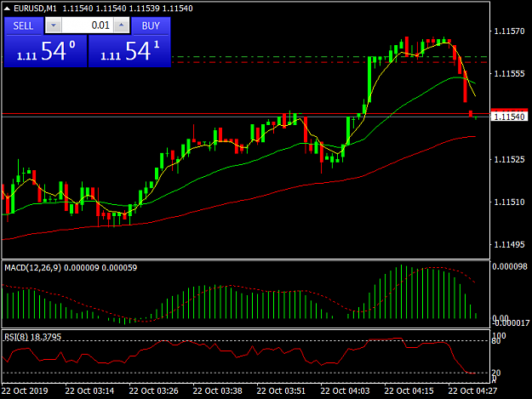Click the 1.11570 price scale label
This screenshot has width=532, height=399.
(x=509, y=31)
